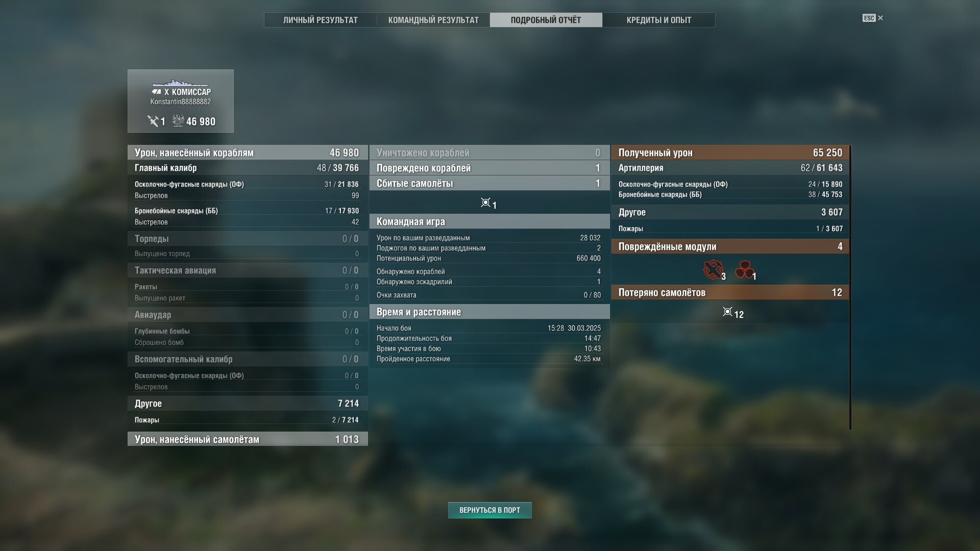This screenshot has height=551, width=980.
Task: Click the lost aircraft icon under Потеряно самолётов
Action: click(x=727, y=312)
